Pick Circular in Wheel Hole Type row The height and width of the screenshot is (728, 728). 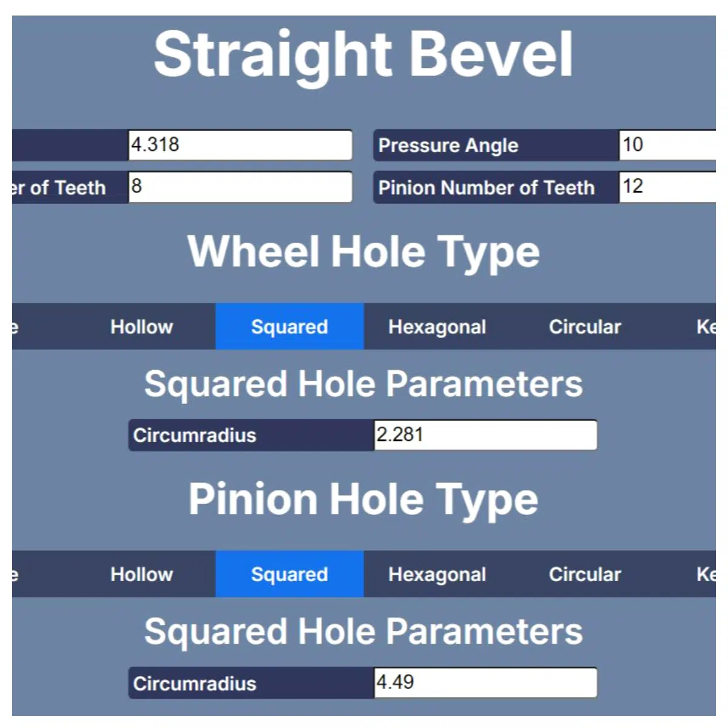pyautogui.click(x=585, y=326)
